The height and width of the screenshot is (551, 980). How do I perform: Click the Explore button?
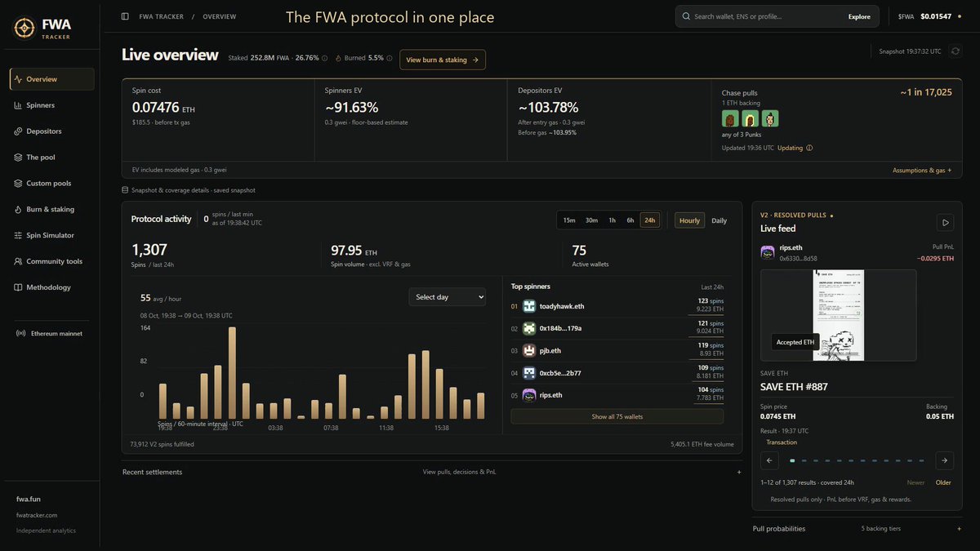859,16
